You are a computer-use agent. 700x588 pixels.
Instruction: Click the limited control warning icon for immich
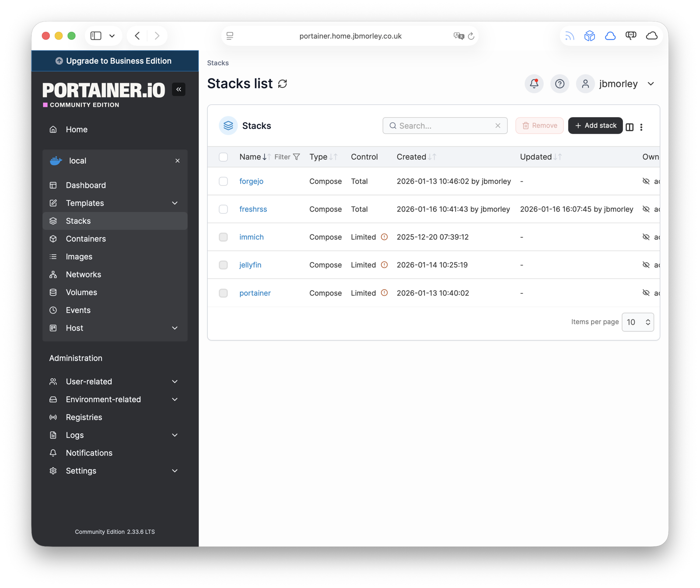pos(384,237)
